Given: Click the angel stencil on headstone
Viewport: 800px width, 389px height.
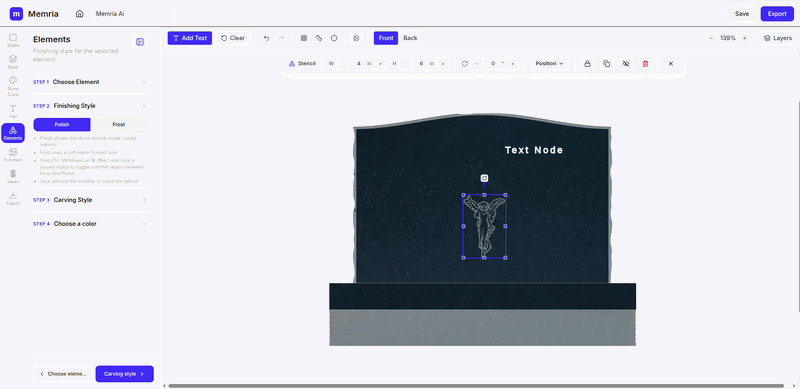Looking at the screenshot, I should [x=484, y=226].
